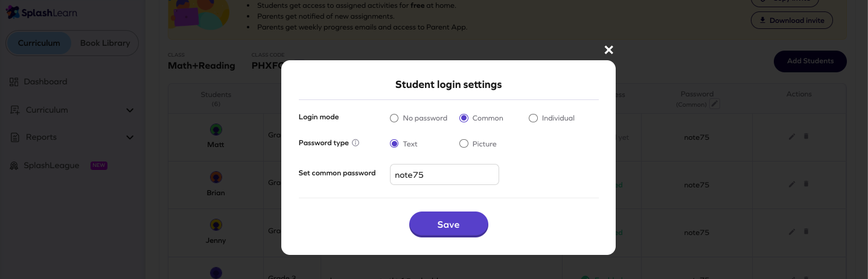Expand the Curriculum sidebar section
Image resolution: width=868 pixels, height=279 pixels.
pyautogui.click(x=129, y=110)
